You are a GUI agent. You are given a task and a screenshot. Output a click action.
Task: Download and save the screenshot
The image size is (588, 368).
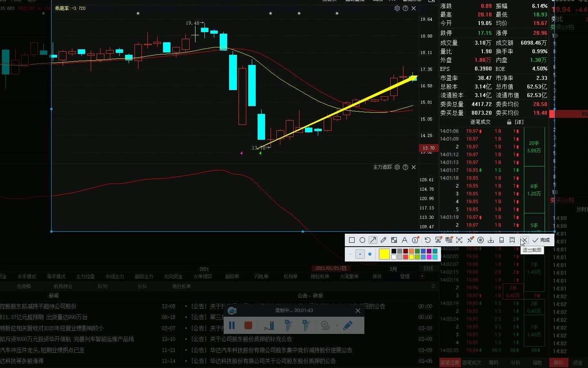coord(491,240)
